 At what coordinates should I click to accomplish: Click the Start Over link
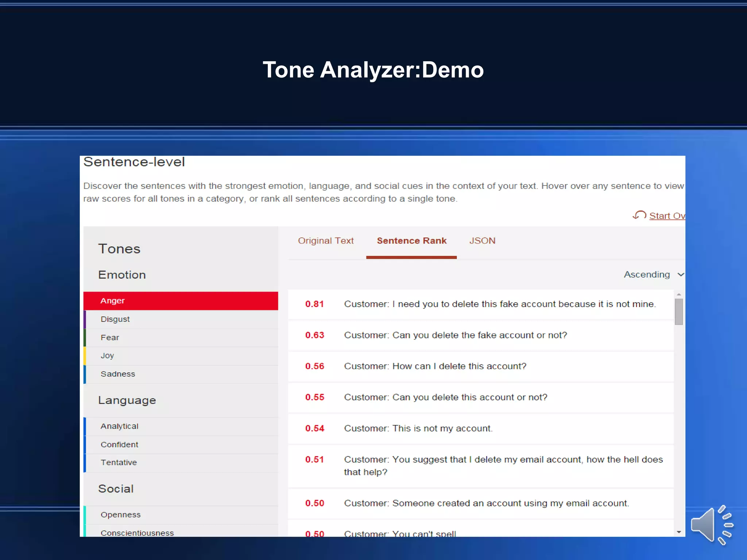tap(667, 216)
